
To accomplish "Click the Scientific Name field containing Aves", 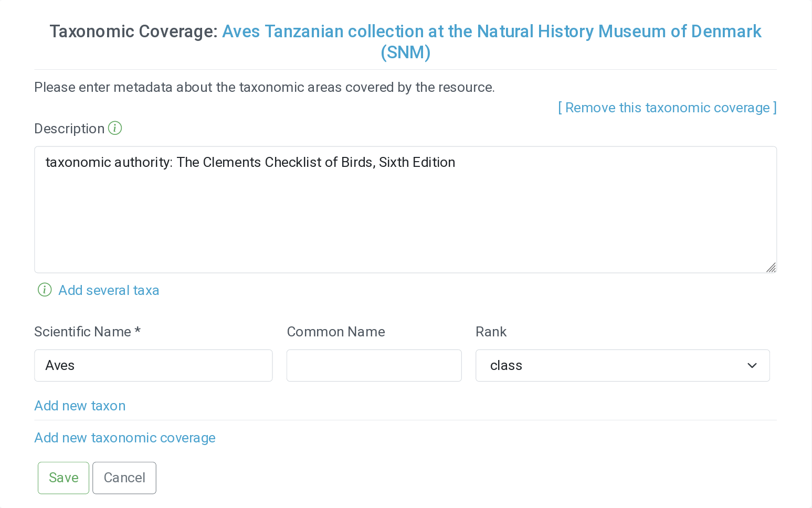I will click(153, 366).
